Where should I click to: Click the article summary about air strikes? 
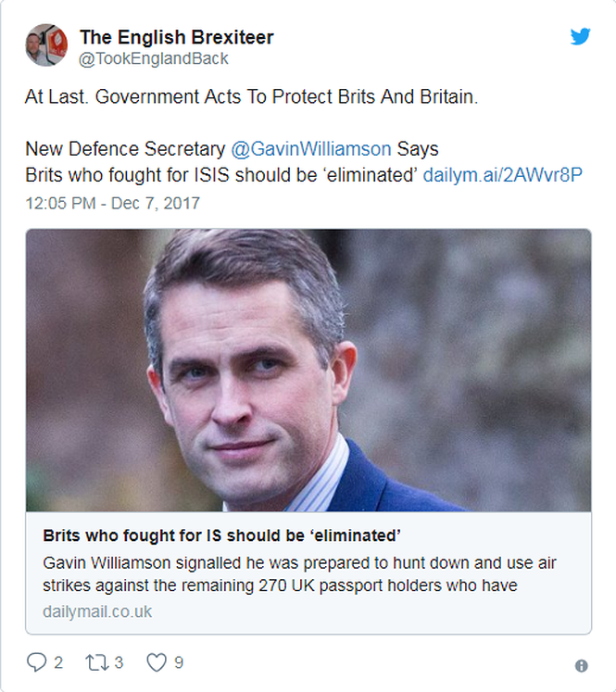(x=299, y=574)
